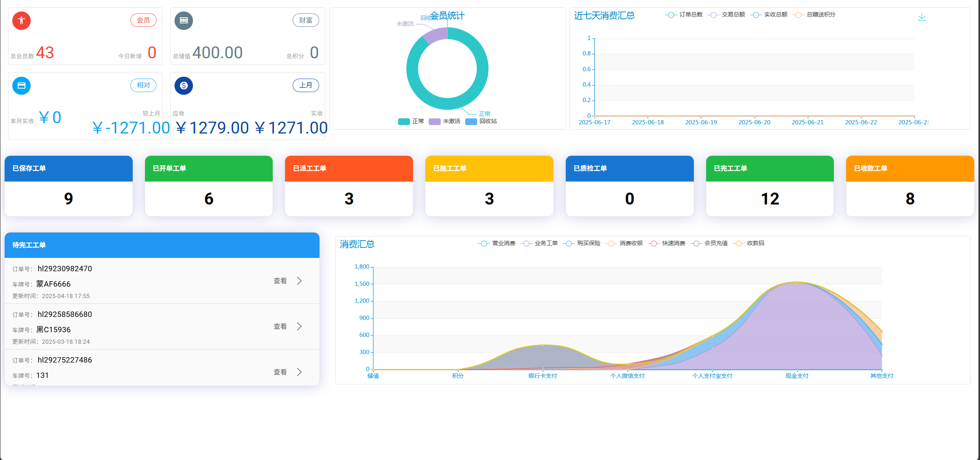Click the 待完工工单 panel header
The height and width of the screenshot is (460, 980).
[x=162, y=245]
